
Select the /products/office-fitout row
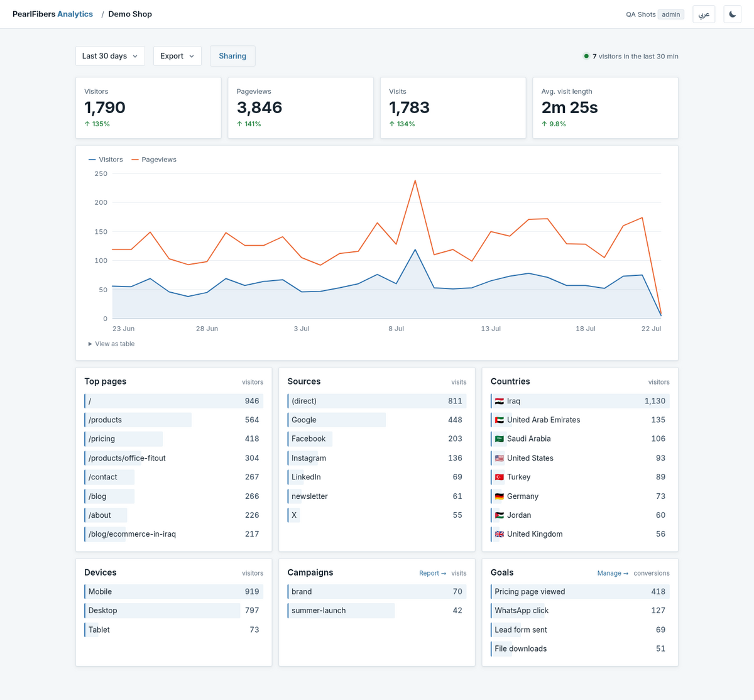173,458
